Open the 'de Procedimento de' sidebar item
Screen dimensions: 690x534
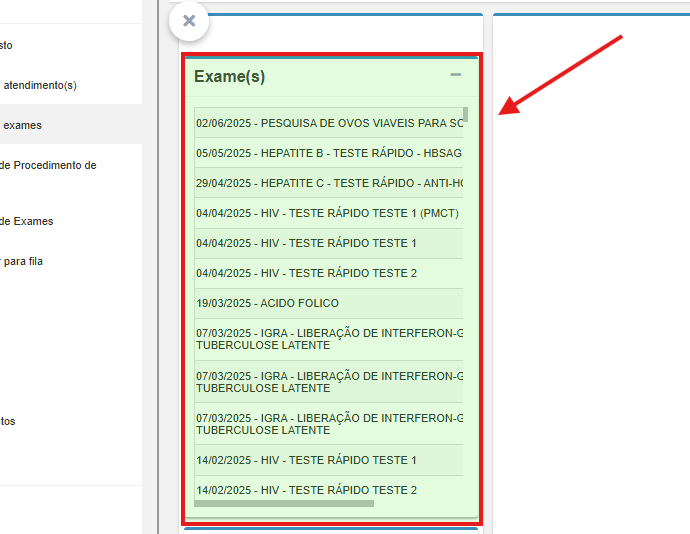click(x=48, y=165)
